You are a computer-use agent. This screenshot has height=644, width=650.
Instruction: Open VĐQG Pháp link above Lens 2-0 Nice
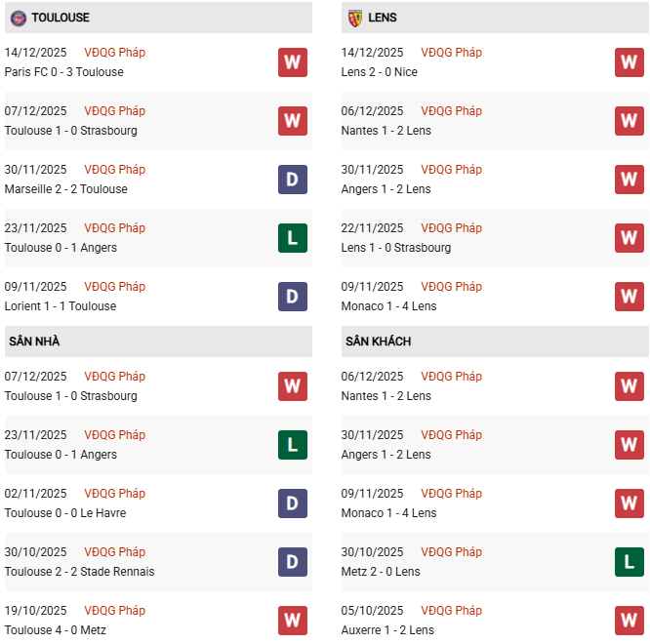(x=451, y=53)
